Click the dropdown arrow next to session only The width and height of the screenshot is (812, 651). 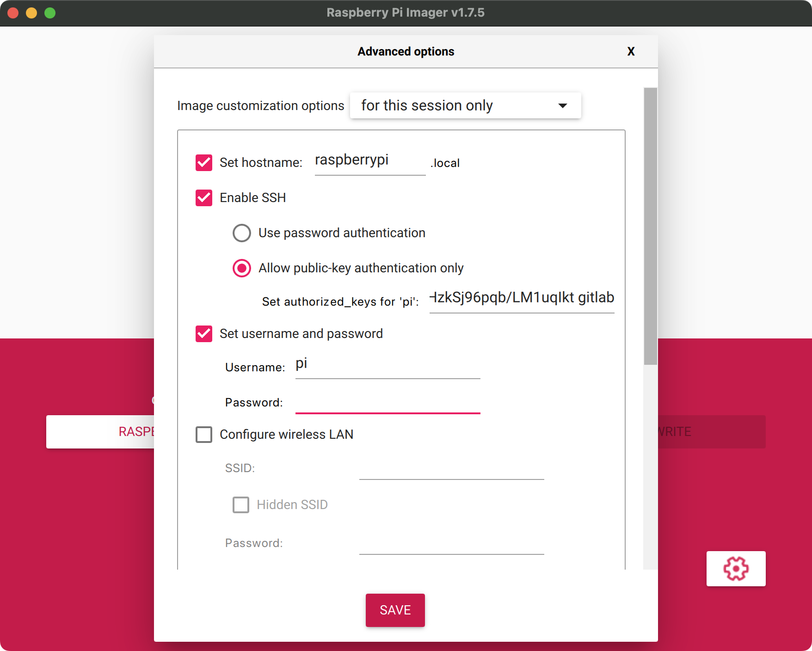[x=563, y=106]
